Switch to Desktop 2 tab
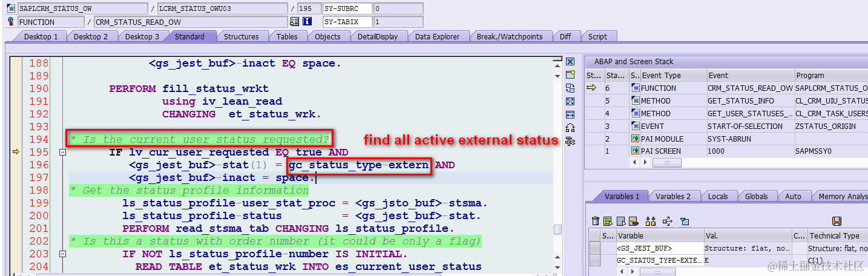 (x=91, y=37)
